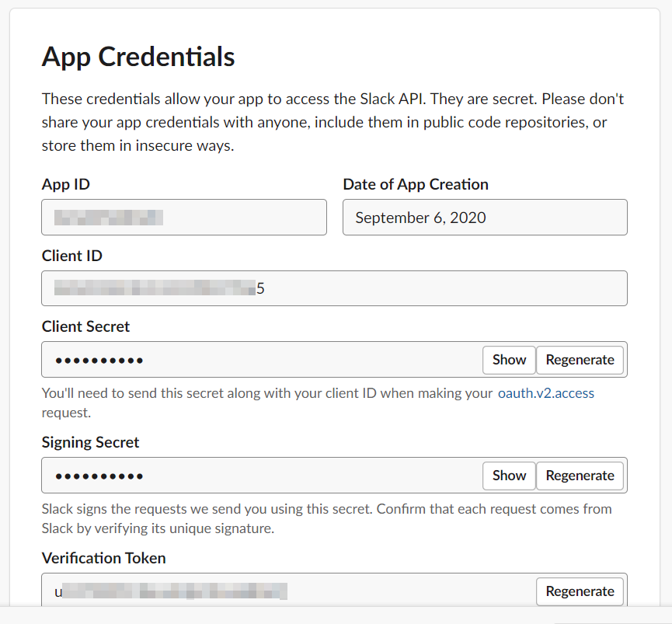Click the credentials secrecy warning paragraph
The image size is (672, 624).
(333, 122)
